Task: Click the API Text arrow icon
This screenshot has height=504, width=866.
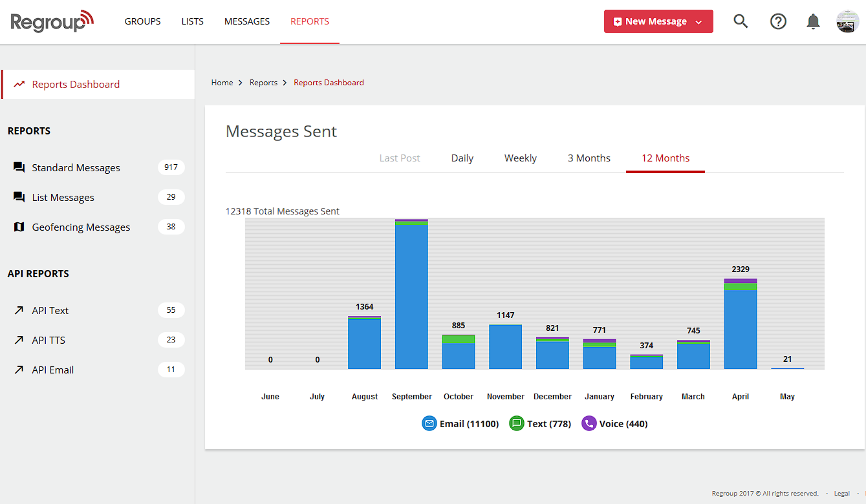Action: click(19, 310)
